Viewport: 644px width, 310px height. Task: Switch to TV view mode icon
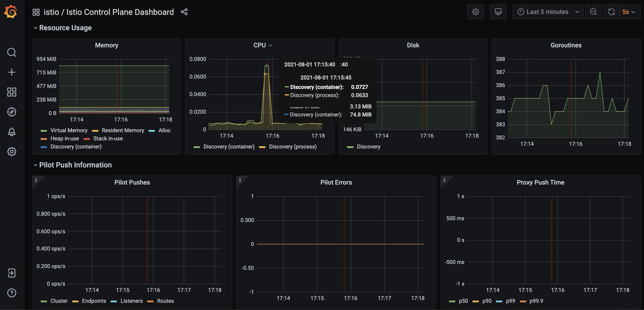[498, 12]
